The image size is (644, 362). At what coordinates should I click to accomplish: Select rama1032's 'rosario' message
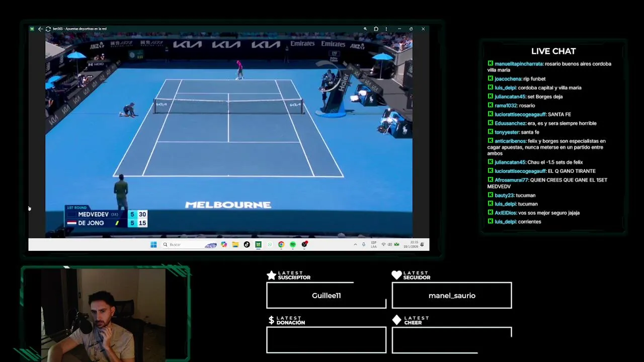tap(511, 106)
